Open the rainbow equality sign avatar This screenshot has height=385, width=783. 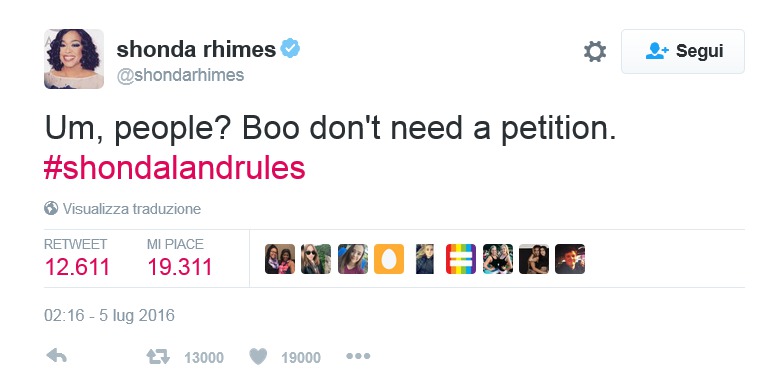461,259
